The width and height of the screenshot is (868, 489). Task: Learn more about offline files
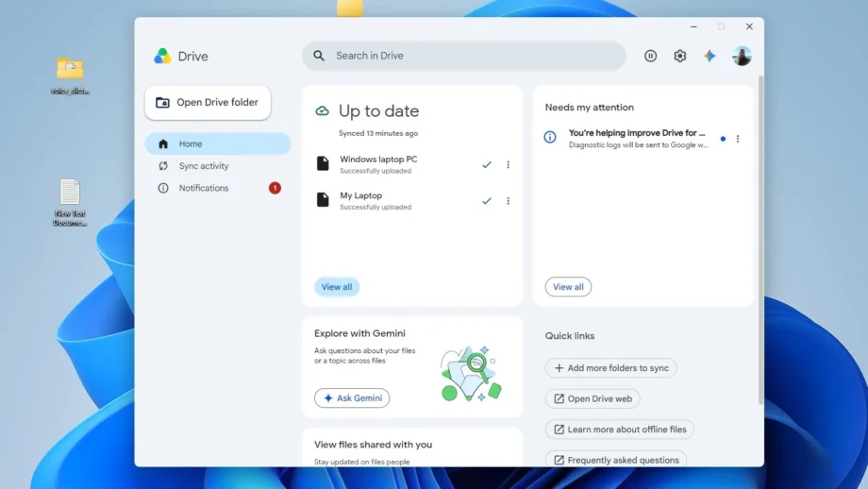[620, 430]
